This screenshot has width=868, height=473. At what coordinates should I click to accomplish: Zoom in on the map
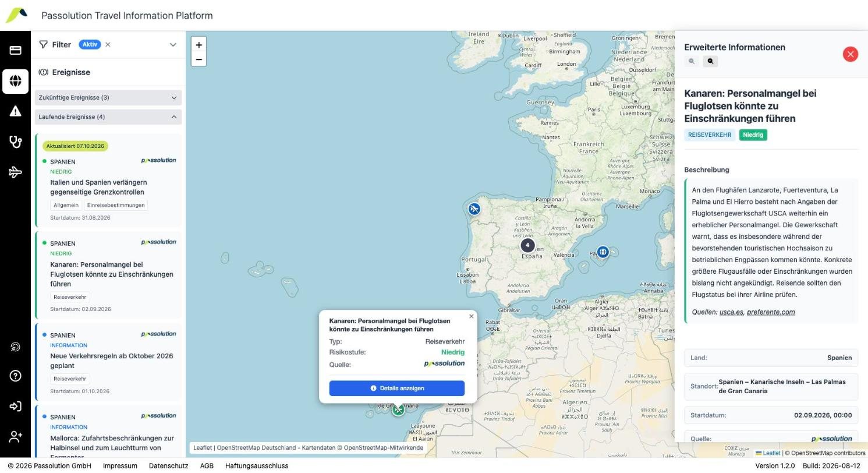[199, 45]
